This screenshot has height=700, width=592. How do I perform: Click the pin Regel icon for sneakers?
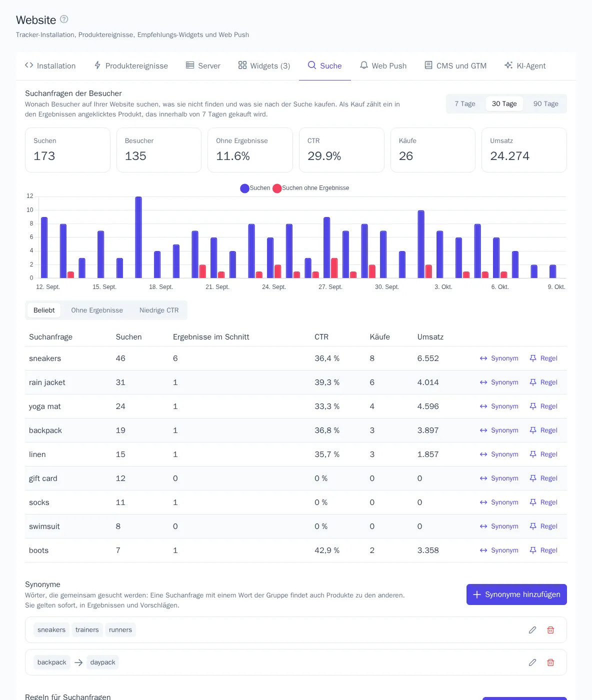click(x=533, y=358)
